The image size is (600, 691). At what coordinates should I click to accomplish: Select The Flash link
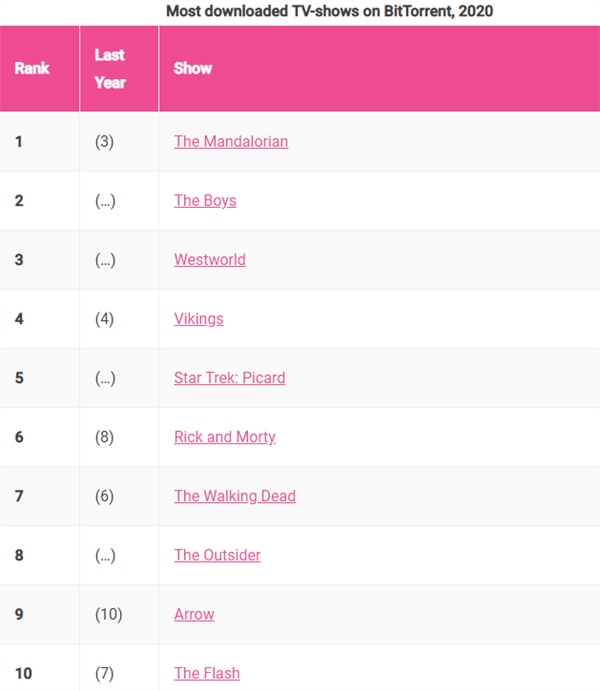[207, 672]
